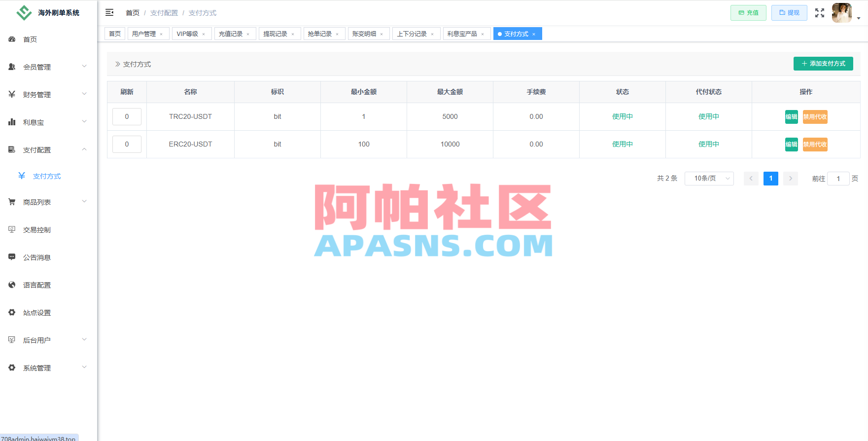Go to the previous page arrow
Image resolution: width=868 pixels, height=441 pixels.
click(x=751, y=179)
